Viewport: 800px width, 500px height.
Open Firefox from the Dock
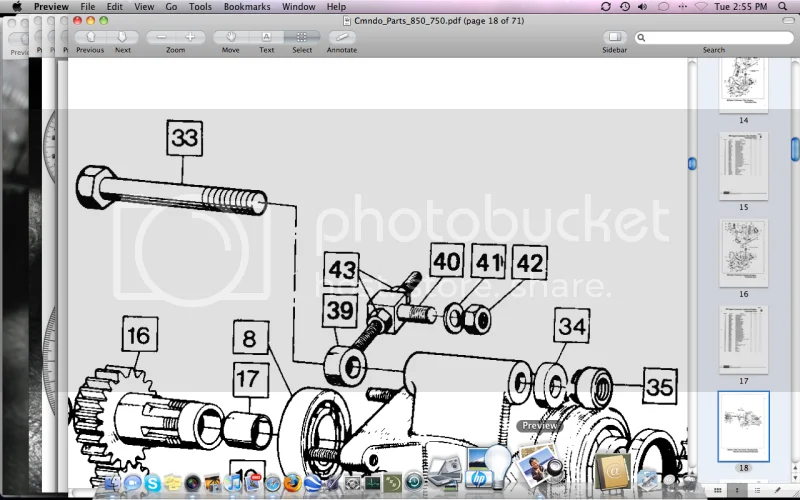pos(291,484)
